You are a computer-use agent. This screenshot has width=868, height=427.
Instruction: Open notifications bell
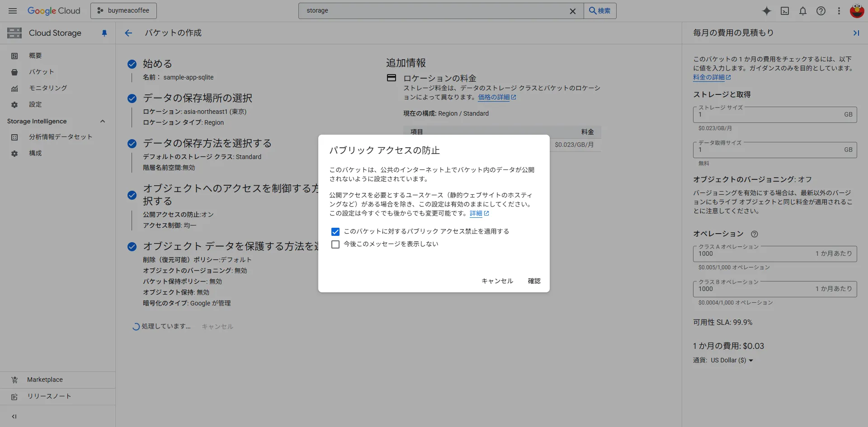coord(803,11)
